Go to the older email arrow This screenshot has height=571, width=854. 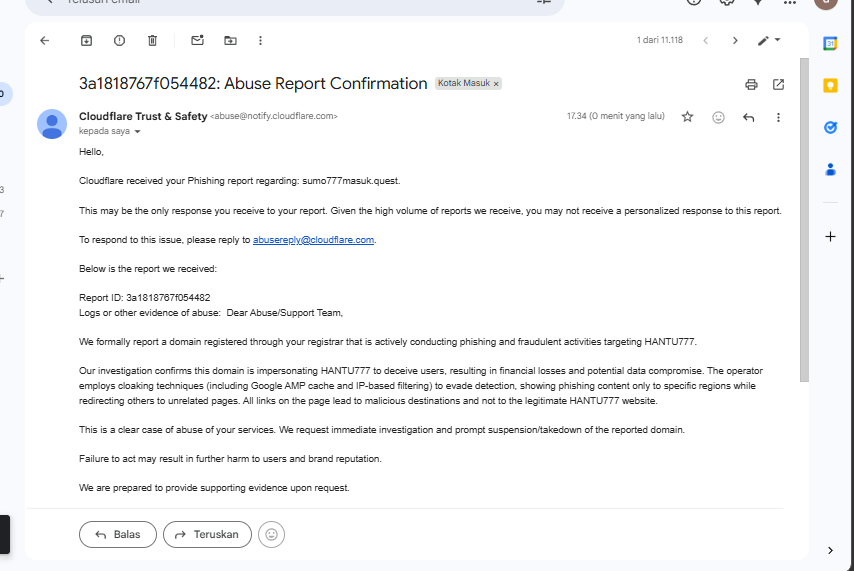[x=735, y=40]
